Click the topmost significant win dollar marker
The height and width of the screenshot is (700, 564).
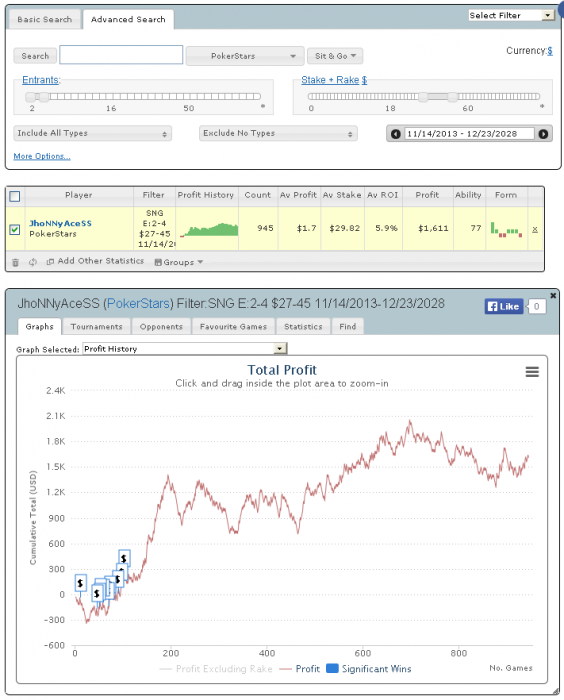pyautogui.click(x=124, y=558)
